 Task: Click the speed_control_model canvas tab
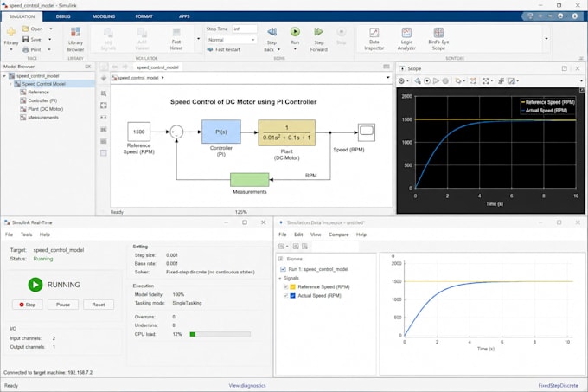[x=157, y=67]
